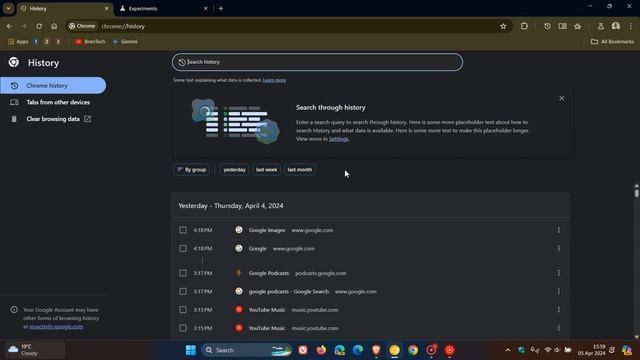This screenshot has height=360, width=640.
Task: Open the Google Podcasts history link
Action: (x=269, y=273)
